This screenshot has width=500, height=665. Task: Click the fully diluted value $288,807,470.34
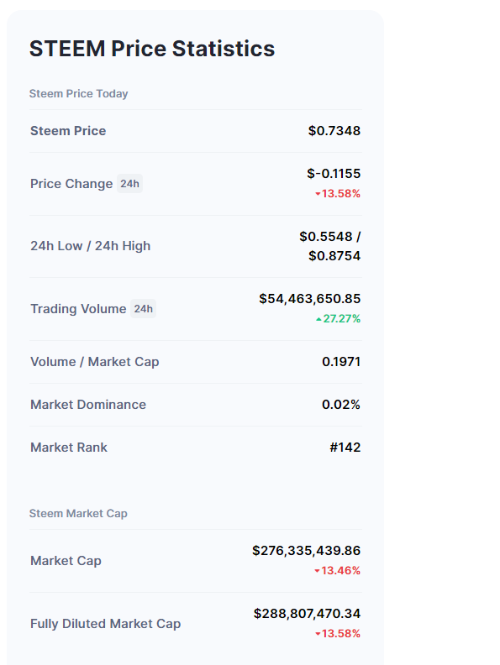point(307,614)
